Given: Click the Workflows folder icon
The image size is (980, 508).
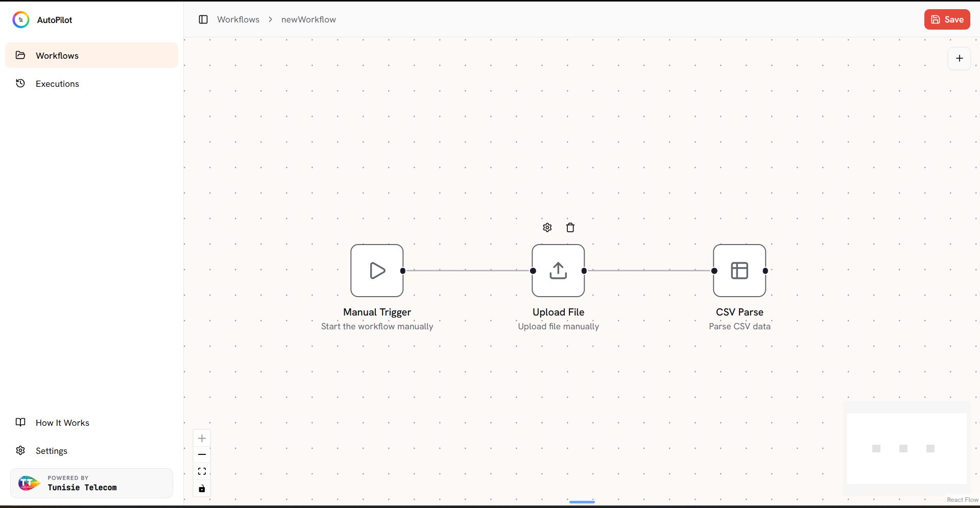Looking at the screenshot, I should coord(20,55).
